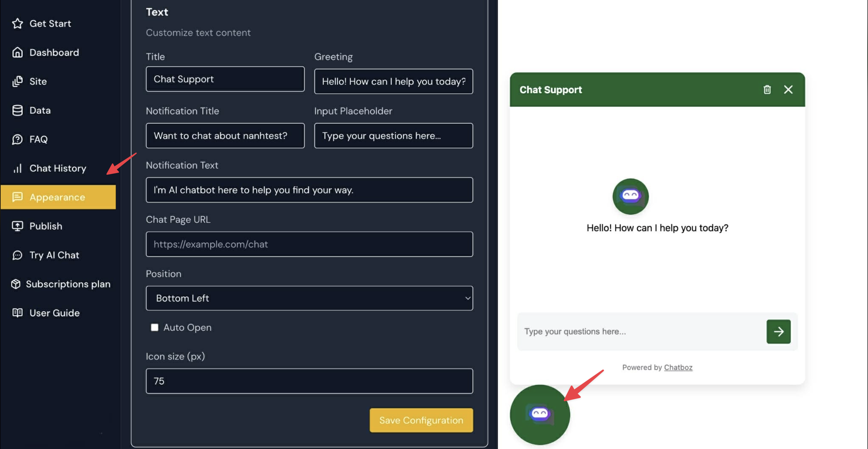Click the Data database icon
This screenshot has width=868, height=449.
coord(17,110)
